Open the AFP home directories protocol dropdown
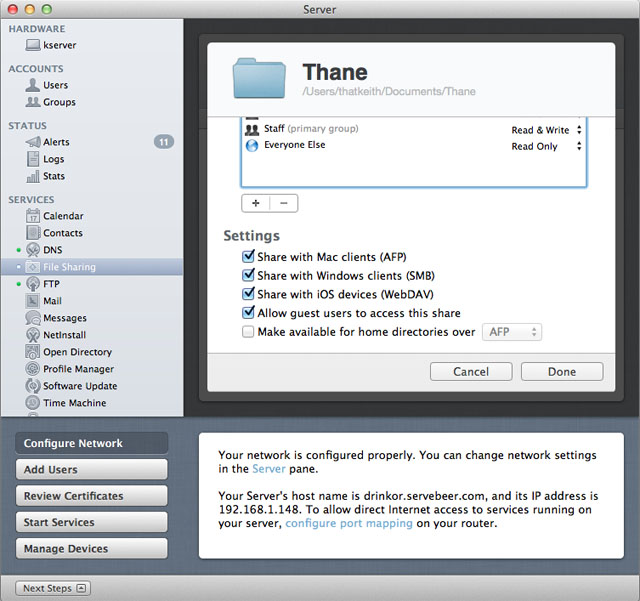This screenshot has height=601, width=640. (512, 332)
